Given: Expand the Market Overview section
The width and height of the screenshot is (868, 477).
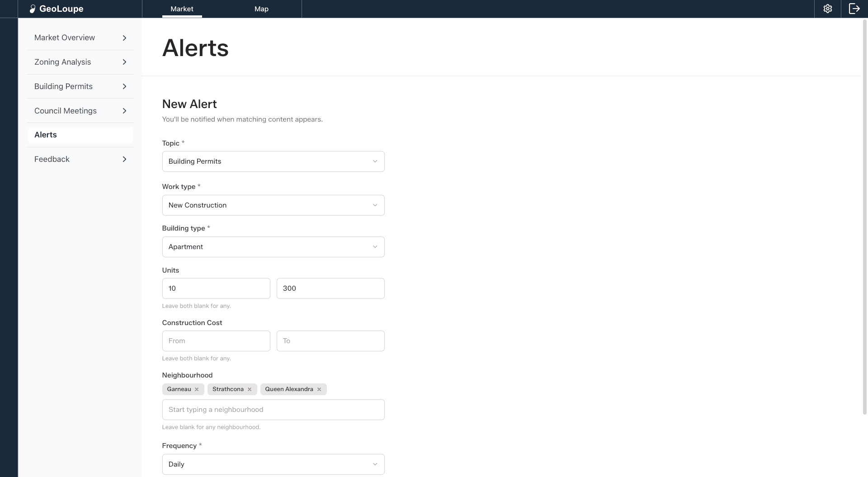Looking at the screenshot, I should tap(80, 38).
